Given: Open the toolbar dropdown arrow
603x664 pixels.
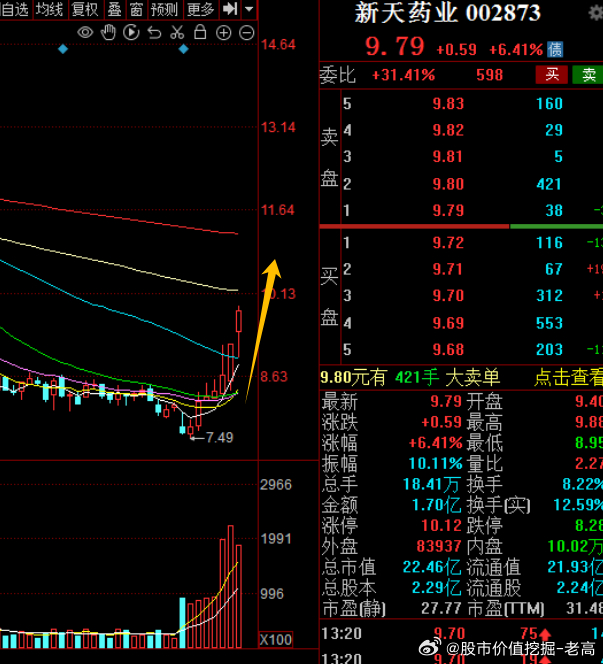Looking at the screenshot, I should tap(249, 9).
